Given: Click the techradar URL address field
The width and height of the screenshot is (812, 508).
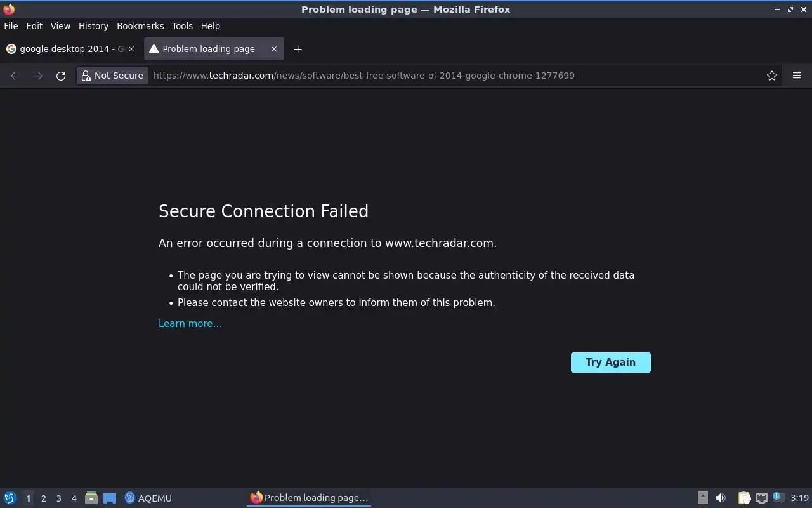Looking at the screenshot, I should 444,76.
